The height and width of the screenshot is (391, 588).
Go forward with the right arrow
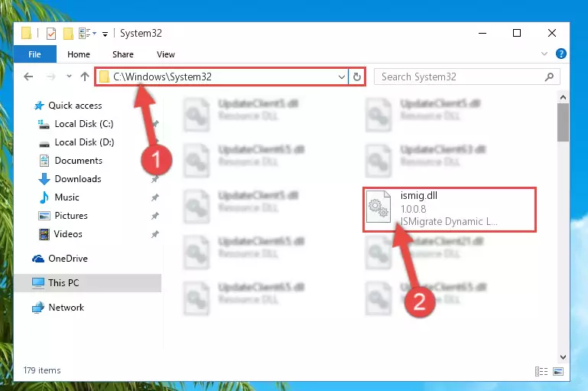click(51, 77)
